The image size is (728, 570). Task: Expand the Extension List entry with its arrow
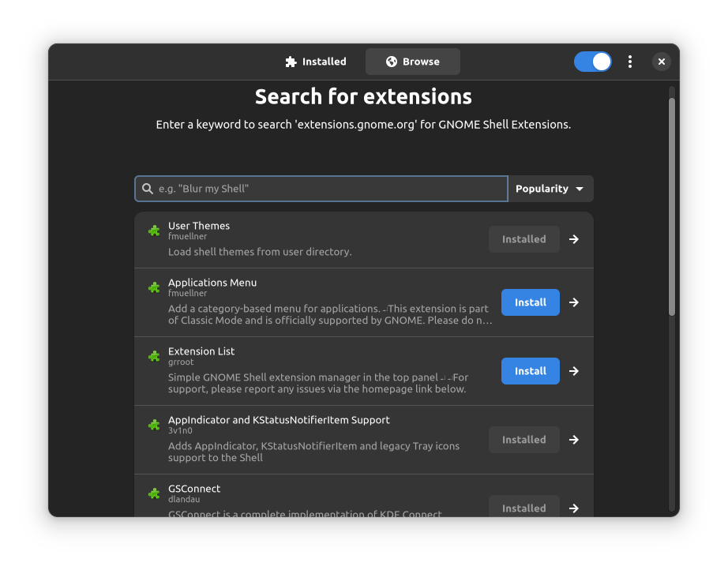click(574, 371)
